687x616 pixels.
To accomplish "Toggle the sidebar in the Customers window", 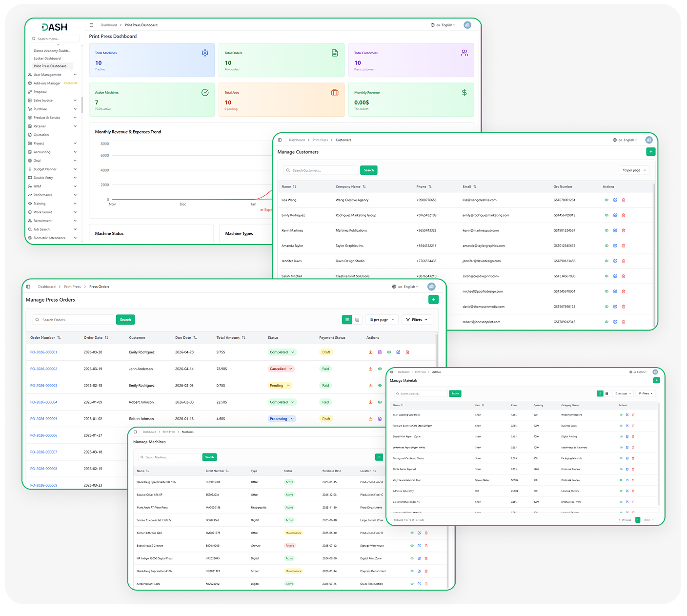I will click(280, 140).
